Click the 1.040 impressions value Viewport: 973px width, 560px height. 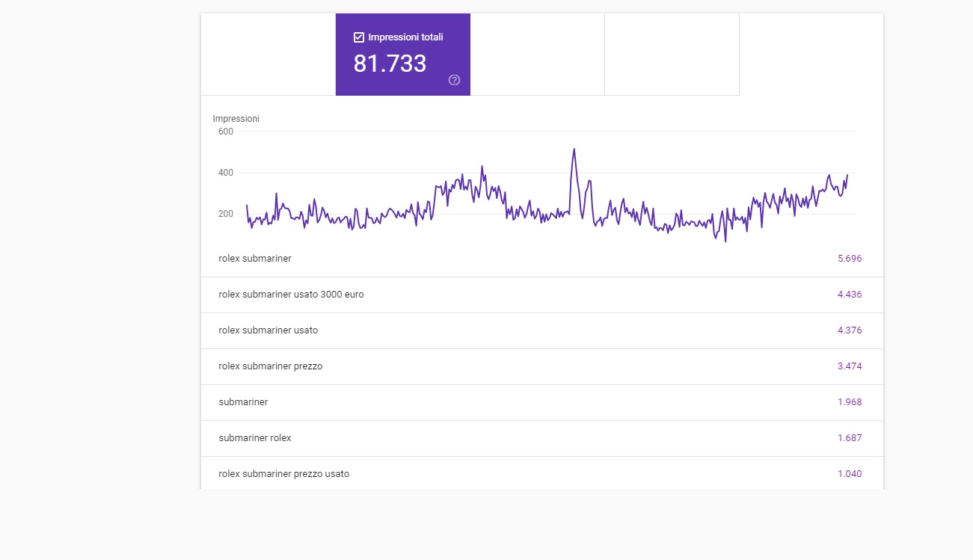coord(850,474)
